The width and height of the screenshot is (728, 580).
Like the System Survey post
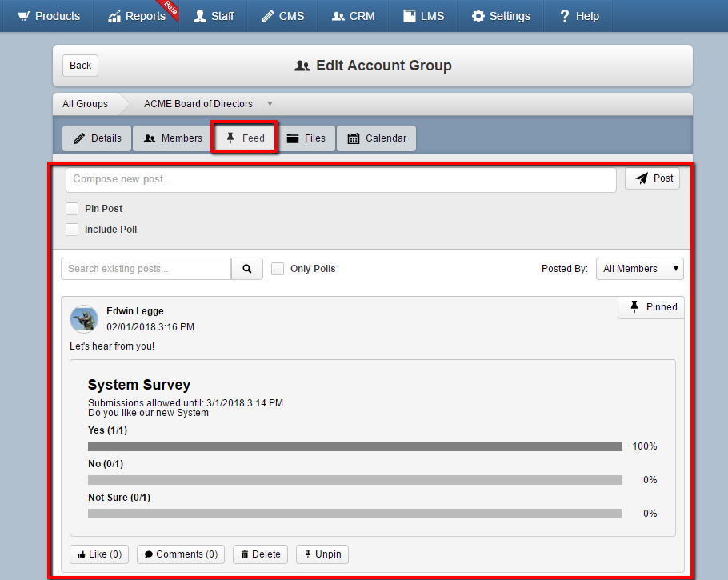tap(99, 554)
